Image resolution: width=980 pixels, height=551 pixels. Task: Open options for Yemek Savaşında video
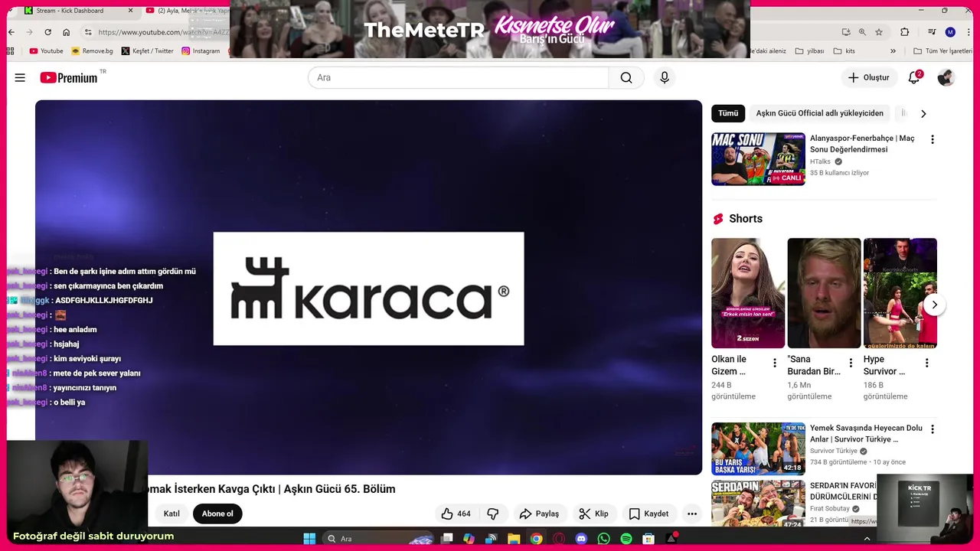[932, 429]
